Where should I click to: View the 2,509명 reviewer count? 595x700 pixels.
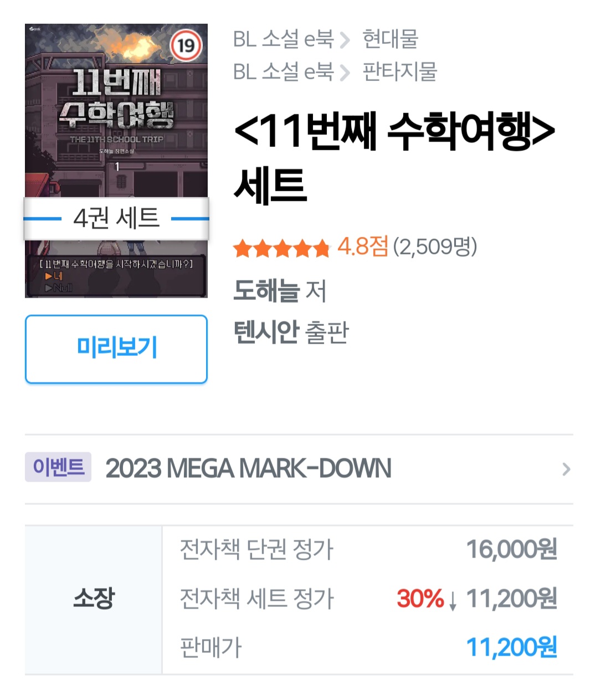point(435,247)
